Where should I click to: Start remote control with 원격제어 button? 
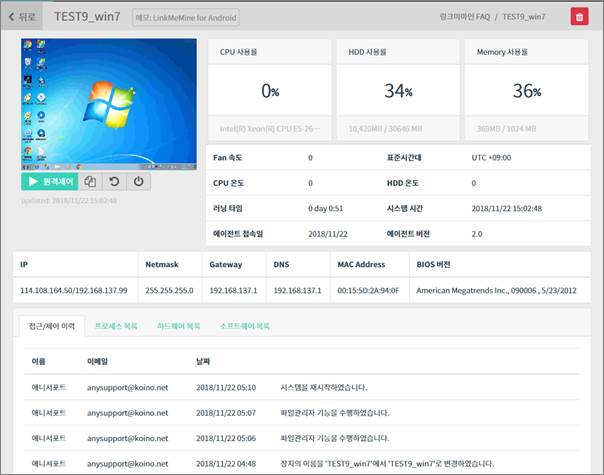[49, 182]
